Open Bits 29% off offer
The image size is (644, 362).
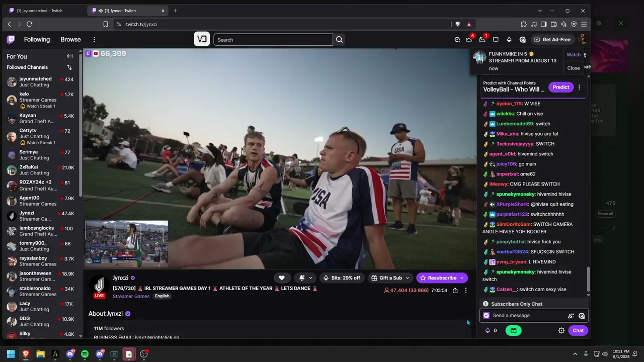(x=342, y=278)
